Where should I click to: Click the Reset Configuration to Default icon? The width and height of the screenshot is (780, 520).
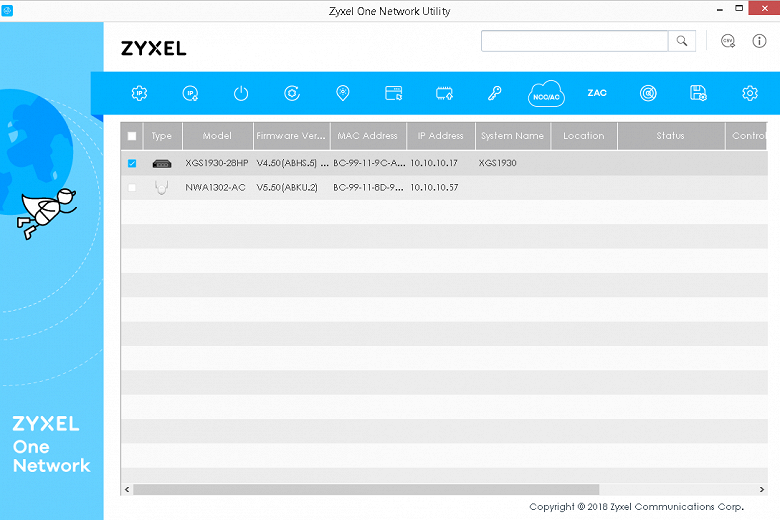[292, 93]
